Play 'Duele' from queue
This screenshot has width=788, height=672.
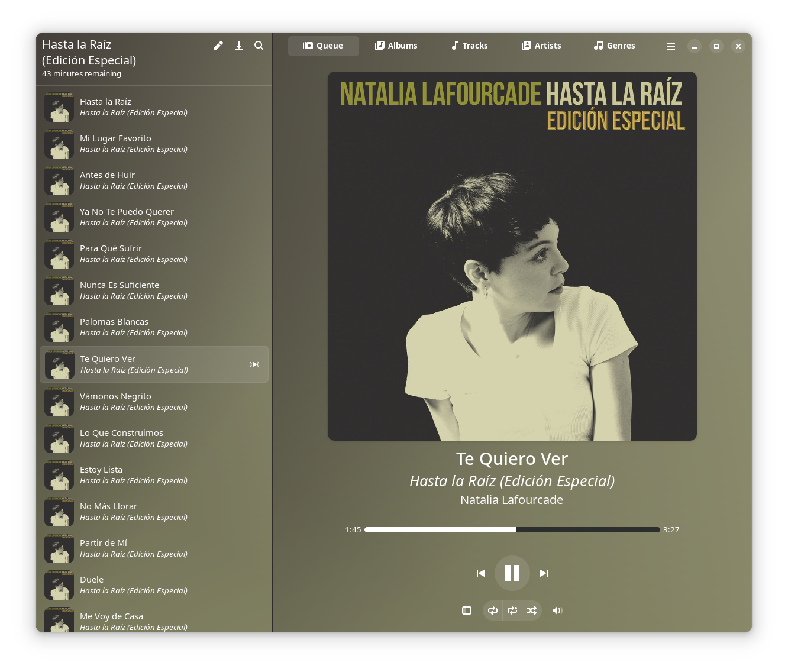154,585
